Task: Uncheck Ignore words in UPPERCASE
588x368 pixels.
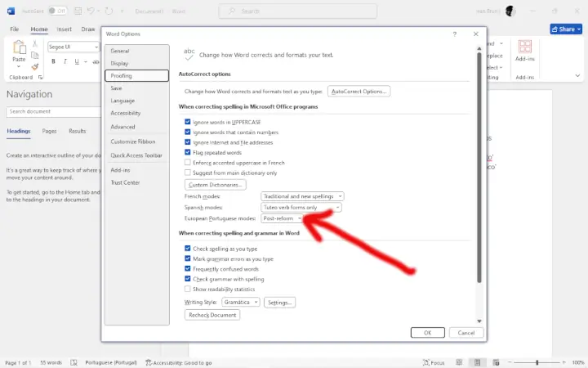Action: click(x=188, y=122)
